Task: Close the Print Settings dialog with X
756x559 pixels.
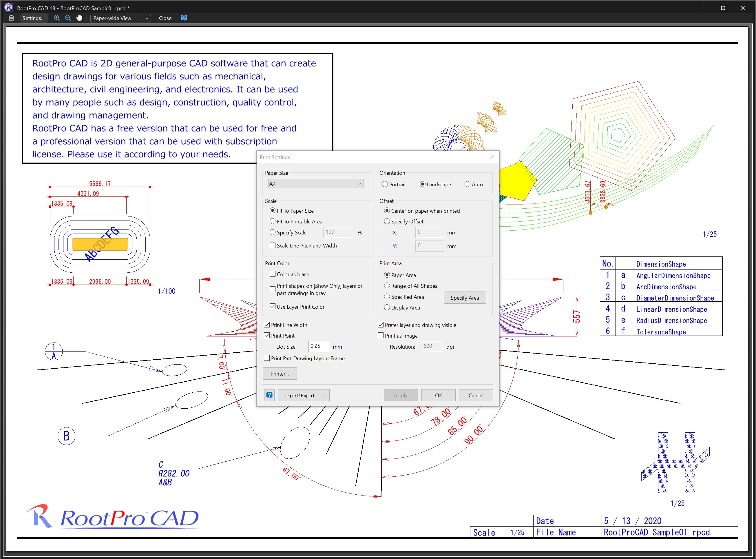Action: [492, 157]
